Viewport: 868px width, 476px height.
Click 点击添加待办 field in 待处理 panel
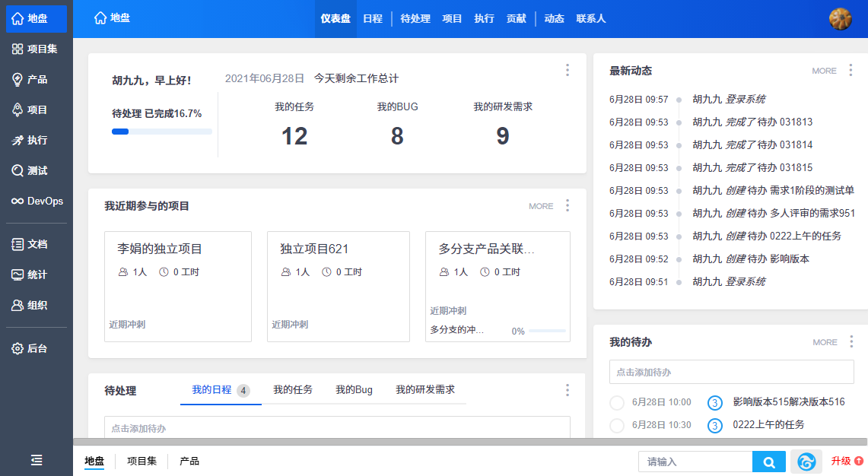click(337, 427)
